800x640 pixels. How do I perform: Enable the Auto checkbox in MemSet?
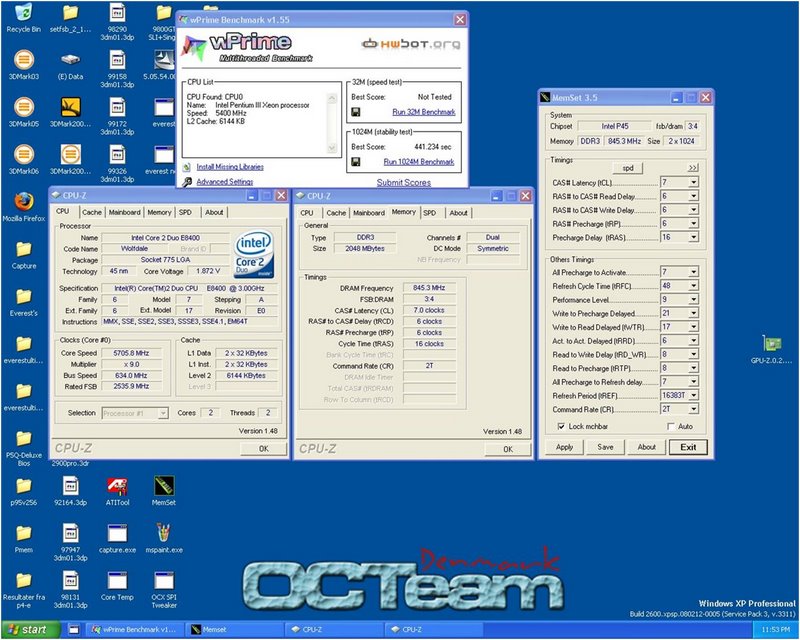(670, 426)
